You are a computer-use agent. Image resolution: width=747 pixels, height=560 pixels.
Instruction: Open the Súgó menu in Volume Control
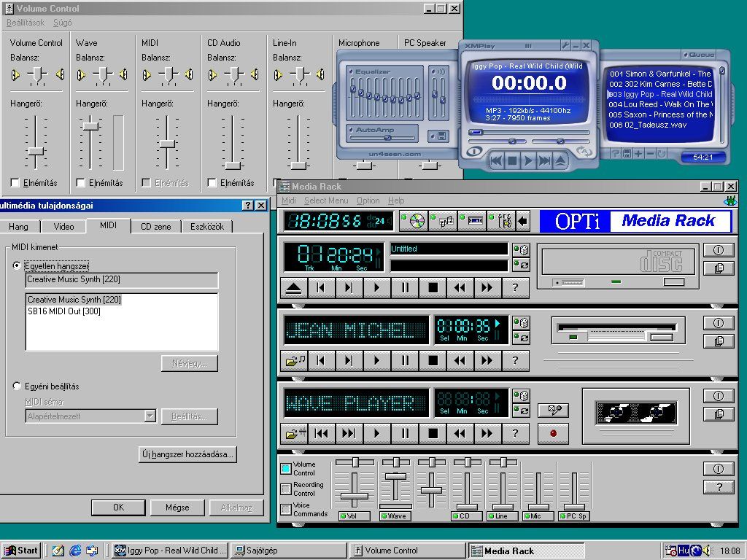click(x=63, y=23)
